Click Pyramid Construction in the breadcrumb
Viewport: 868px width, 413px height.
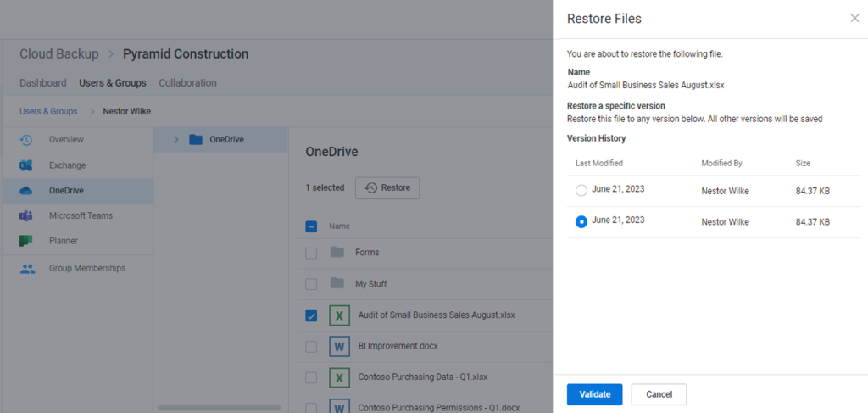186,53
